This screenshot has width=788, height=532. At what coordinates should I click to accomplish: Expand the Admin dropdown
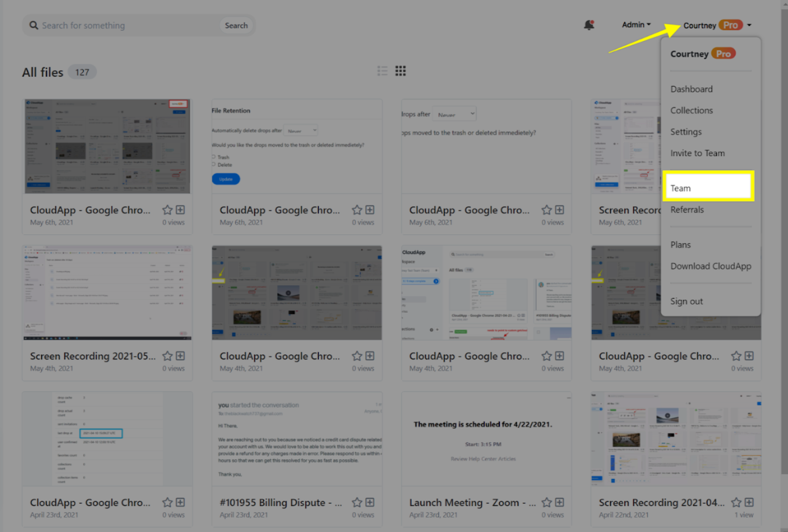pos(636,25)
